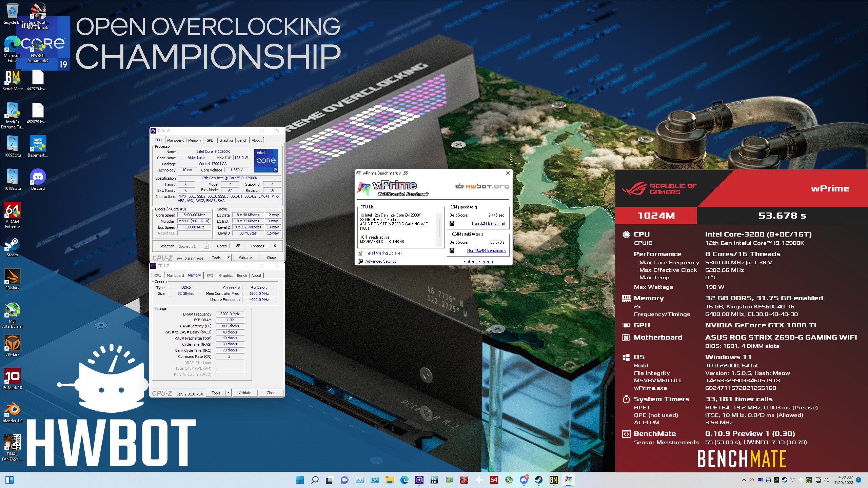Open the HWBOT Aquamark3 desktop icon
The height and width of the screenshot is (488, 868).
pyautogui.click(x=38, y=49)
